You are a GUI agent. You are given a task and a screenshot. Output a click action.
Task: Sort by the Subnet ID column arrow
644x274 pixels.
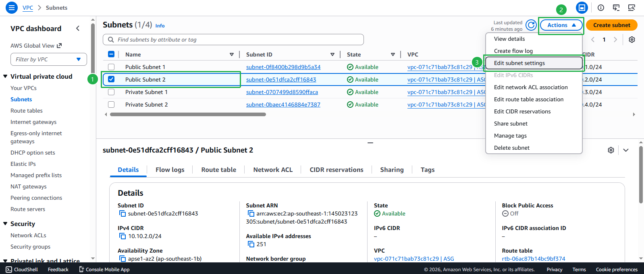pyautogui.click(x=332, y=54)
